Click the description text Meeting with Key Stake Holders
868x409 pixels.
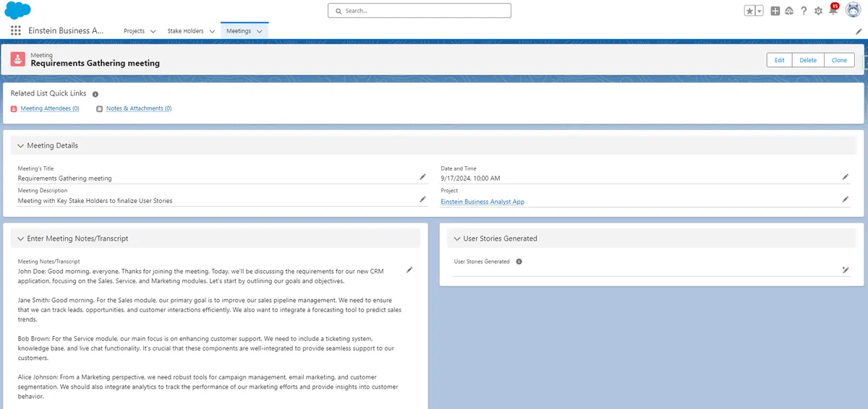tap(95, 201)
